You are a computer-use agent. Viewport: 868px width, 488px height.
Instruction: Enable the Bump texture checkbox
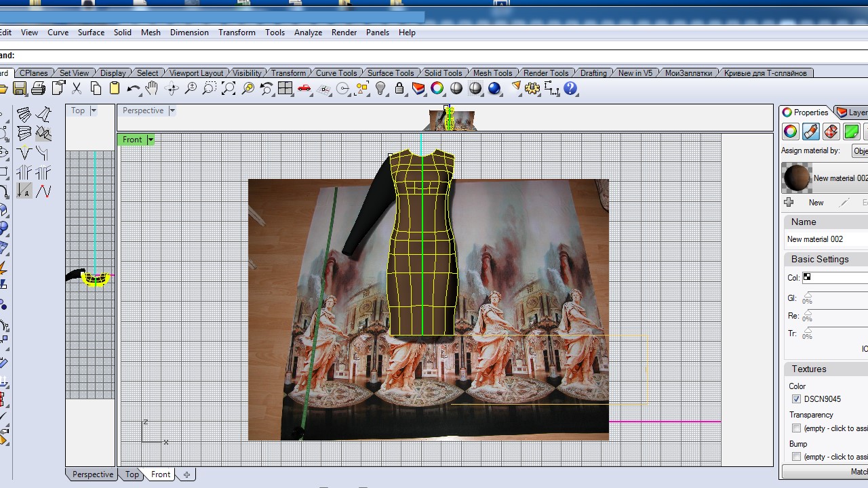[796, 457]
